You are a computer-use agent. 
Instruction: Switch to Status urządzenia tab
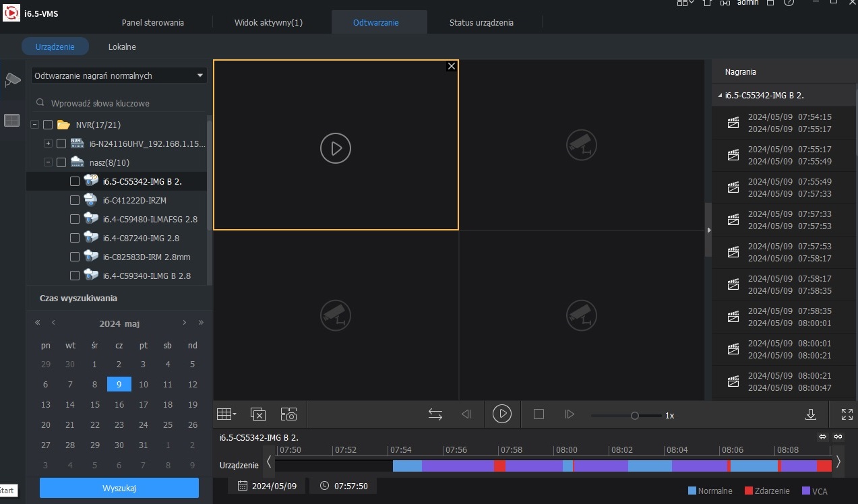coord(481,22)
